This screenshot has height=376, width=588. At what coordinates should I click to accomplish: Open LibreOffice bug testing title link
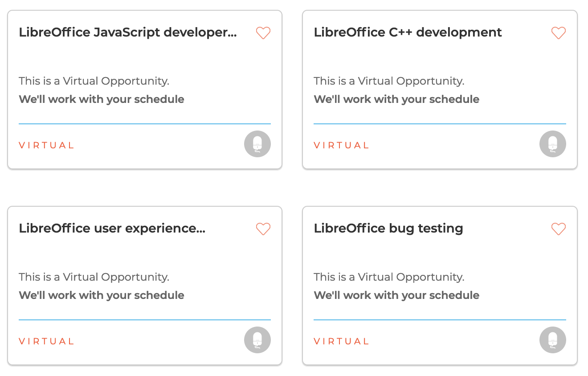point(388,229)
